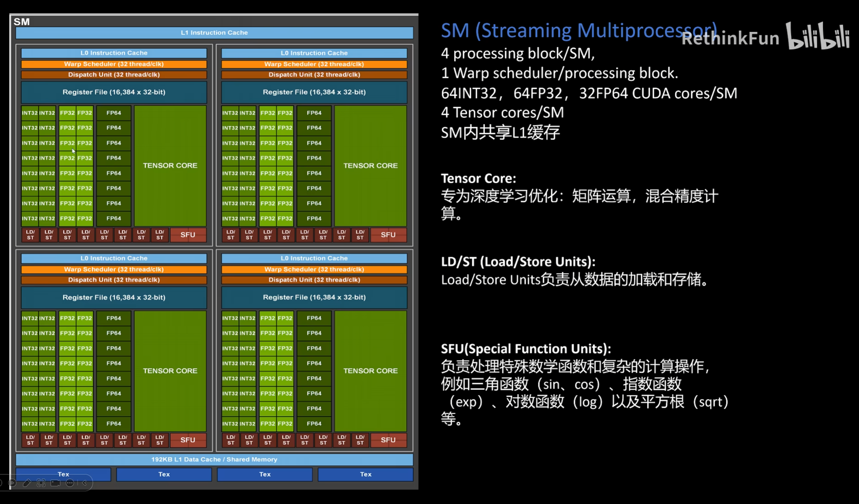Collapse the toolbar with left chevron
Screen dimensions: 859x504
[x=84, y=483]
